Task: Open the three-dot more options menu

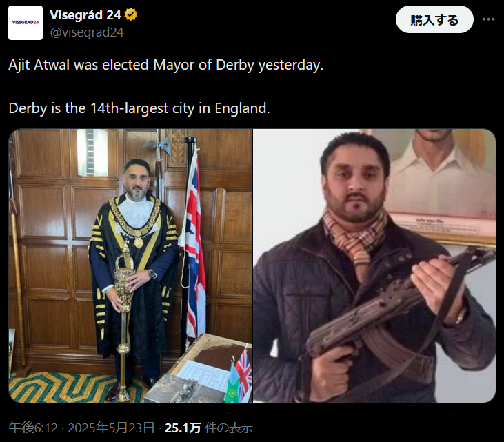Action: (x=488, y=19)
